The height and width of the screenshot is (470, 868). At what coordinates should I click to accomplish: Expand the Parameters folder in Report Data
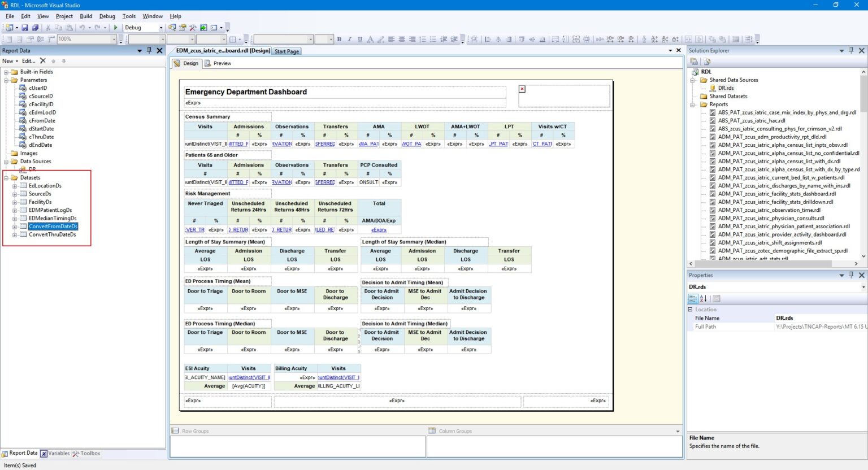click(7, 80)
